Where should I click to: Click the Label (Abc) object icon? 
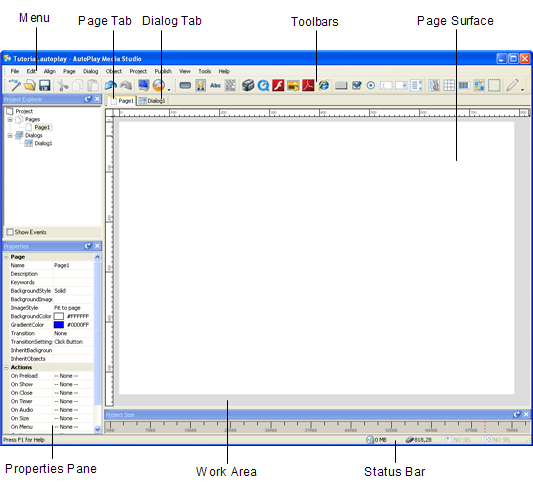(x=216, y=85)
